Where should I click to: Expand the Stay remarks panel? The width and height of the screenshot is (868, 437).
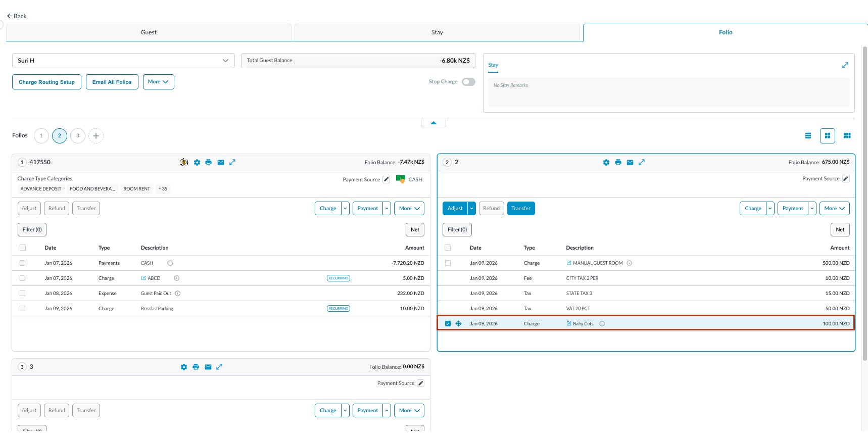(845, 65)
